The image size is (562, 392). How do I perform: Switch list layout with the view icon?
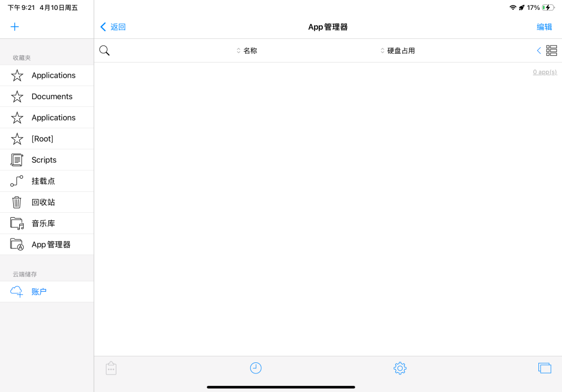click(x=551, y=50)
